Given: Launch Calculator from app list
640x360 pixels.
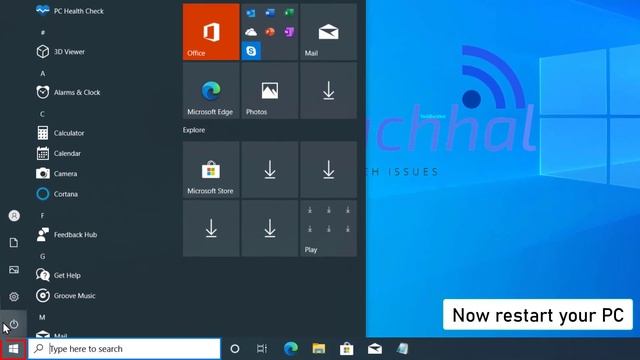Looking at the screenshot, I should pyautogui.click(x=60, y=133).
